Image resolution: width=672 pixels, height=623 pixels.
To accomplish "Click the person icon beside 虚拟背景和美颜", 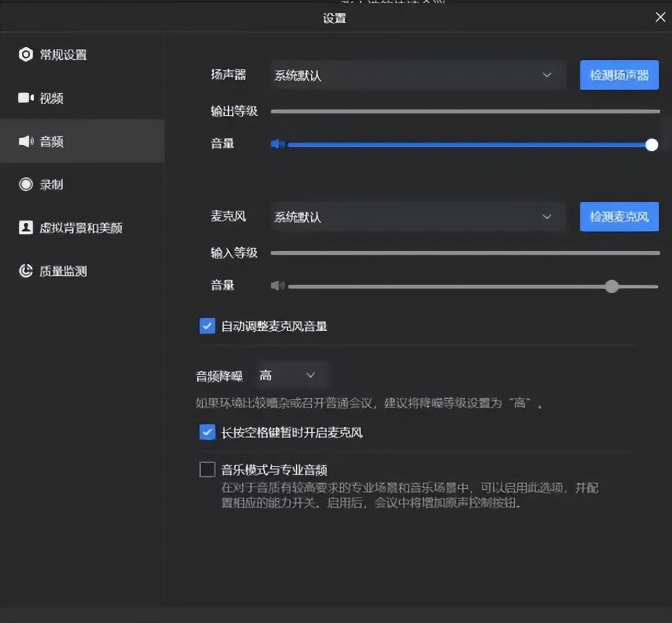I will click(x=25, y=228).
